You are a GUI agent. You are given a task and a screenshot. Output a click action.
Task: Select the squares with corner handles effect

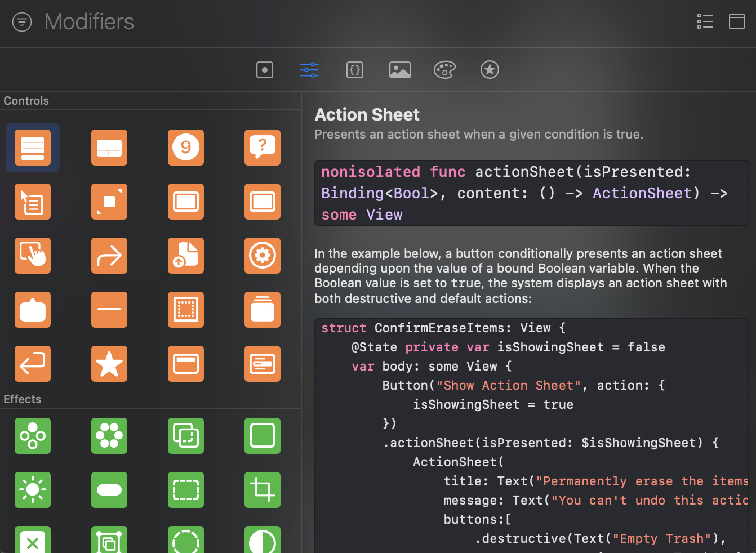click(109, 539)
